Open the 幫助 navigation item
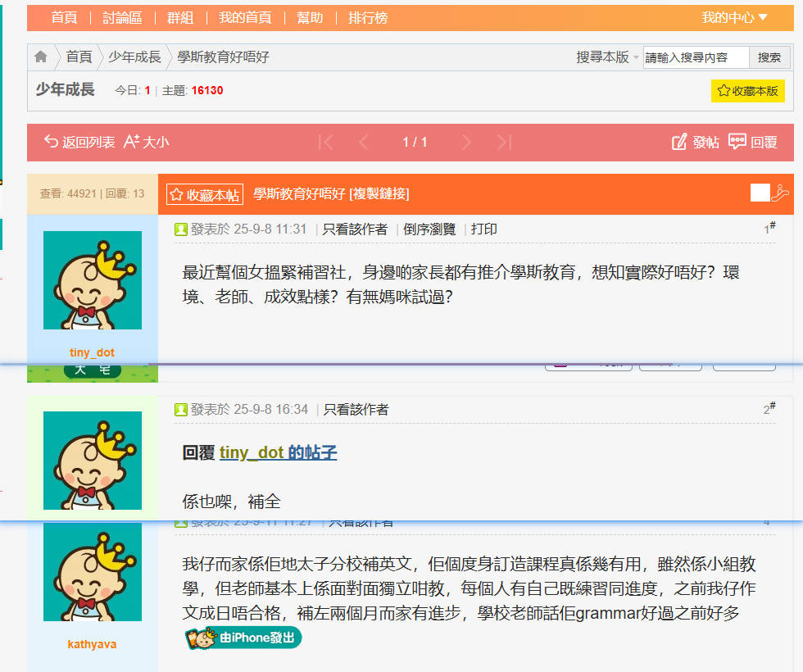This screenshot has height=672, width=803. pos(310,18)
